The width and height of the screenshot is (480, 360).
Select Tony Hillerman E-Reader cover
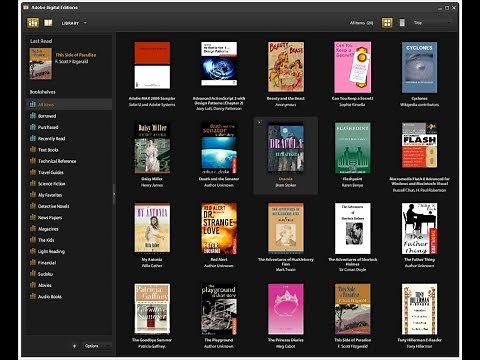coord(419,309)
